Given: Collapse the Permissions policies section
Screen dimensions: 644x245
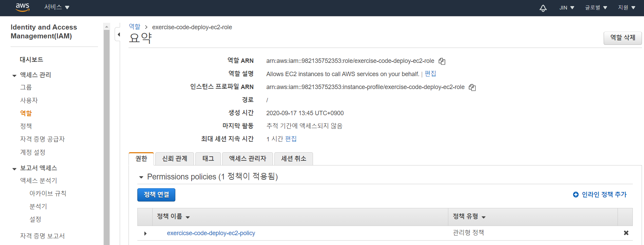Looking at the screenshot, I should pyautogui.click(x=141, y=177).
